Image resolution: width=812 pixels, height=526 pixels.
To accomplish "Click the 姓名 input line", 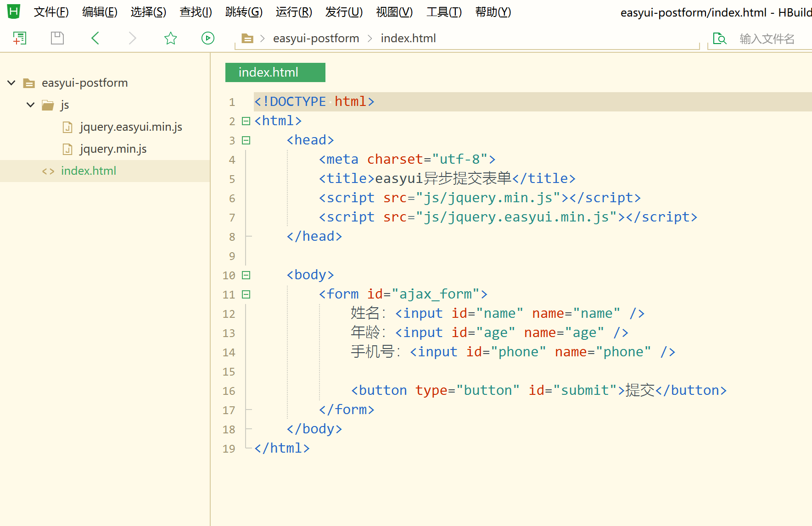I will click(x=498, y=314).
